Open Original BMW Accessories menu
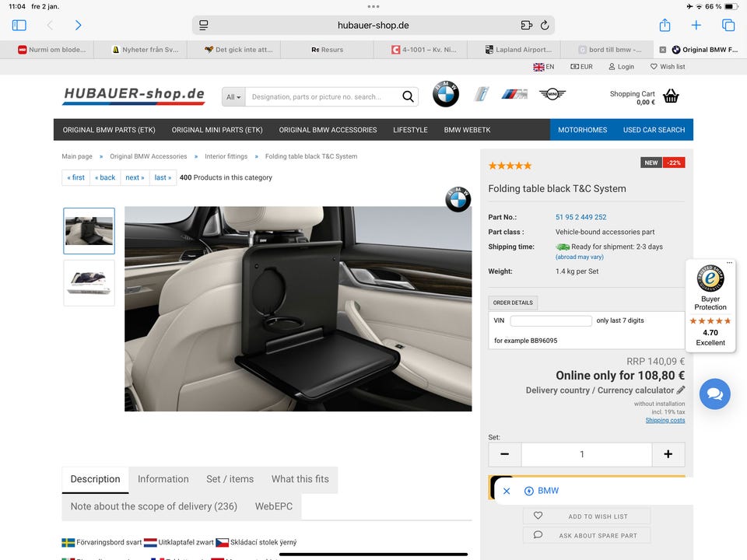 click(x=328, y=130)
